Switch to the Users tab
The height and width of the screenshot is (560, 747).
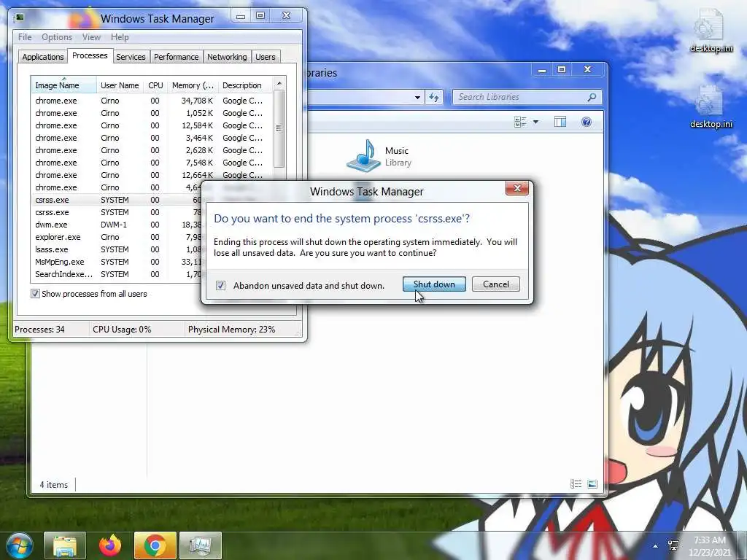(265, 57)
